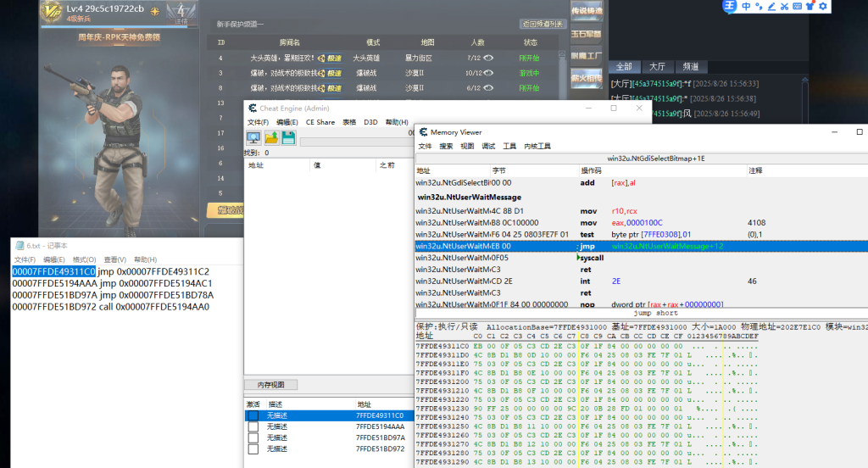
Task: Click room list scrollbar up arrow
Action: 562,54
